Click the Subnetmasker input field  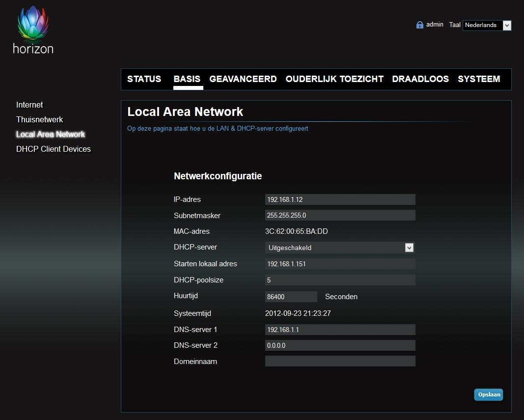(x=340, y=215)
